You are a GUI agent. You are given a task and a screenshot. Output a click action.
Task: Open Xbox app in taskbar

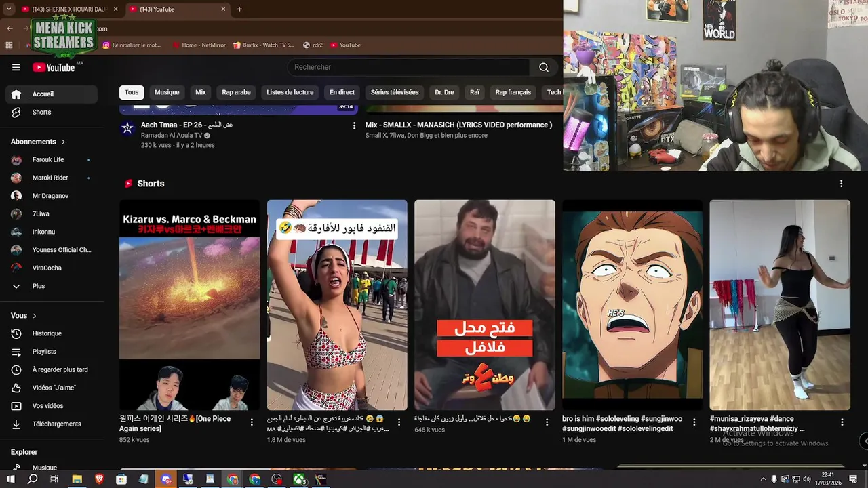coord(299,479)
